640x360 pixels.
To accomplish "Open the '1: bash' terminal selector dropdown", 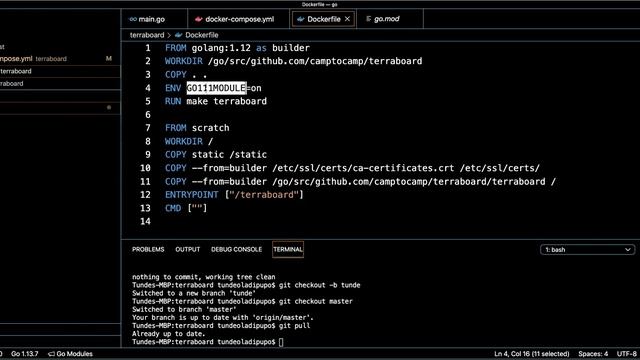I will coord(587,250).
